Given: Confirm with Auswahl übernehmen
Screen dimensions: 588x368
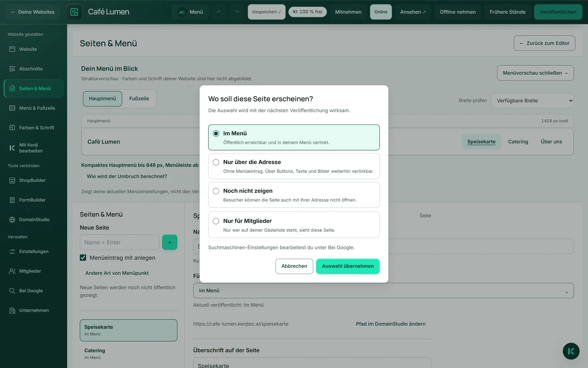Looking at the screenshot, I should pos(348,266).
